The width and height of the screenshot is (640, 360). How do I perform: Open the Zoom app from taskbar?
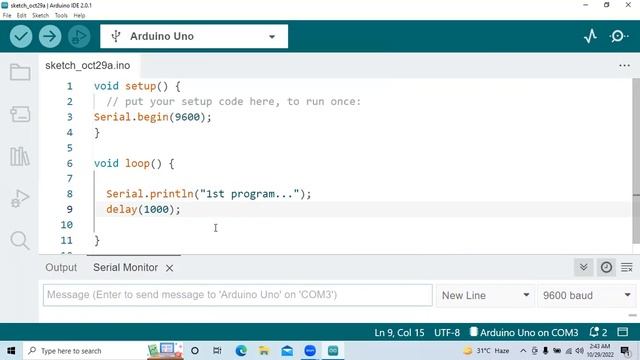(310, 351)
